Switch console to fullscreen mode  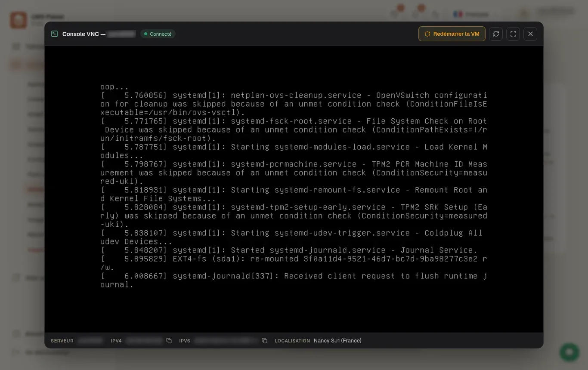point(513,34)
